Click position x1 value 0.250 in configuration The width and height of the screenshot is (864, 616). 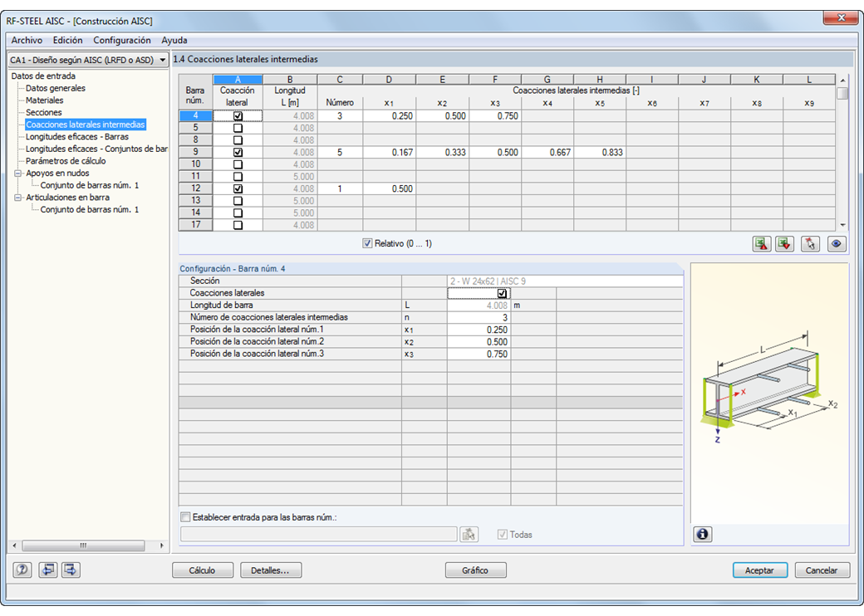(x=479, y=330)
